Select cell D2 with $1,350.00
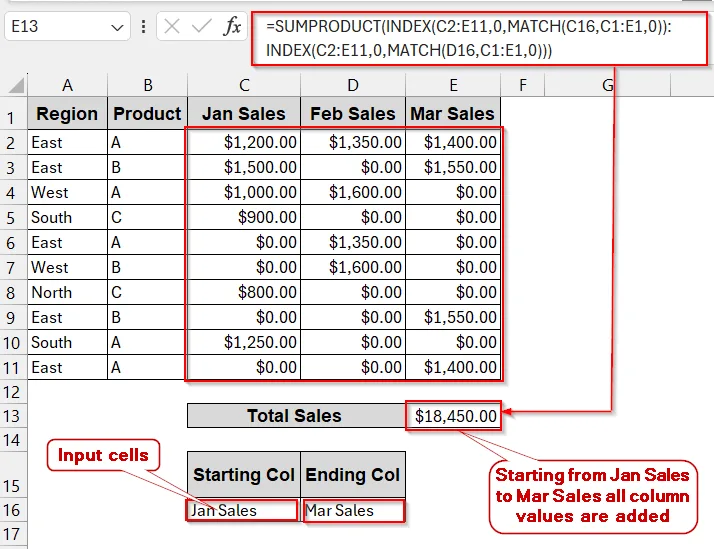This screenshot has height=549, width=714. (353, 142)
